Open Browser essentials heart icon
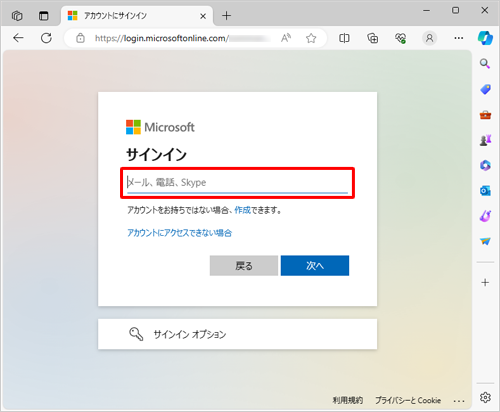 [x=400, y=38]
